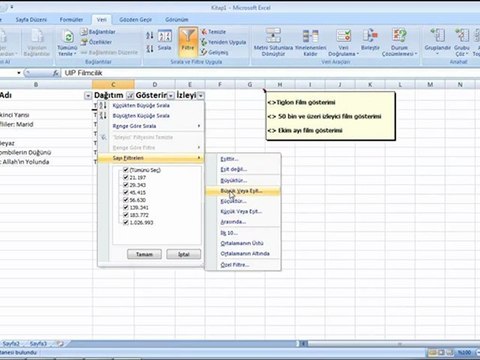The height and width of the screenshot is (360, 480).
Task: Click the Temizle clear filter icon
Action: pos(204,32)
